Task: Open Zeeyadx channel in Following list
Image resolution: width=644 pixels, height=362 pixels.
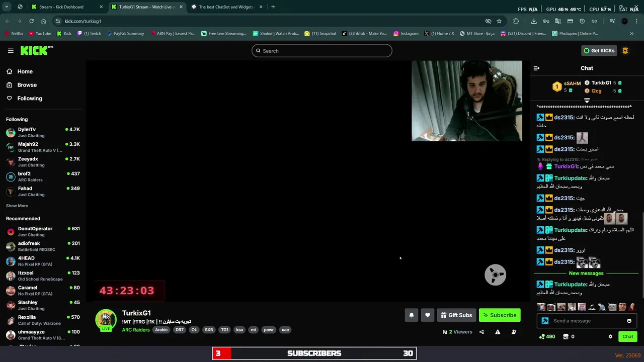Action: pyautogui.click(x=43, y=162)
